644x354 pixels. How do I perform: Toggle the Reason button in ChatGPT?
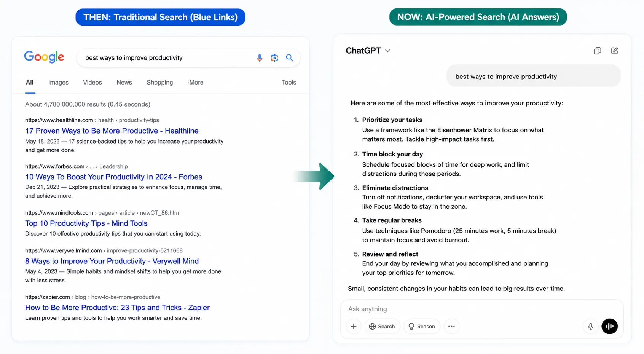coord(422,326)
